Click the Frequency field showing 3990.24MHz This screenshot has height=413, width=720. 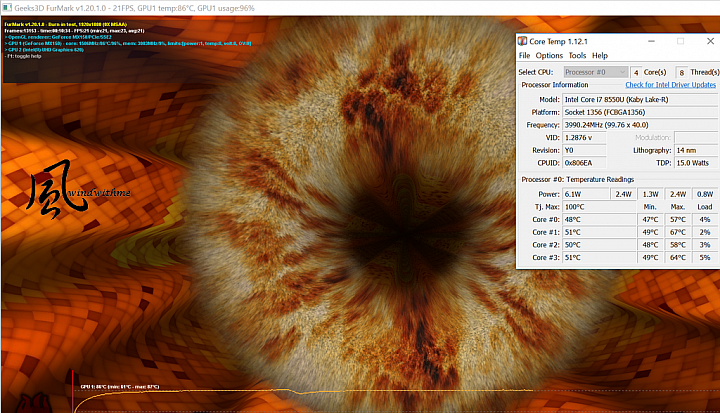(x=641, y=125)
